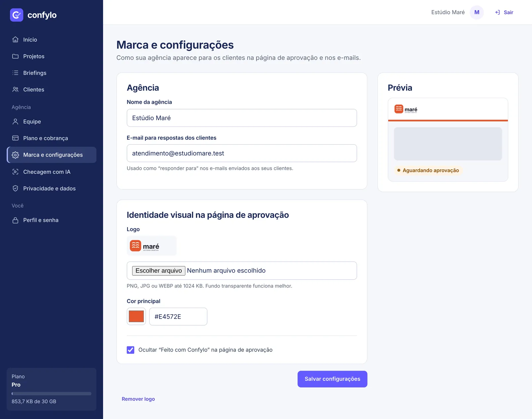Go to Perfil e senha
This screenshot has height=419, width=532.
(x=52, y=220)
